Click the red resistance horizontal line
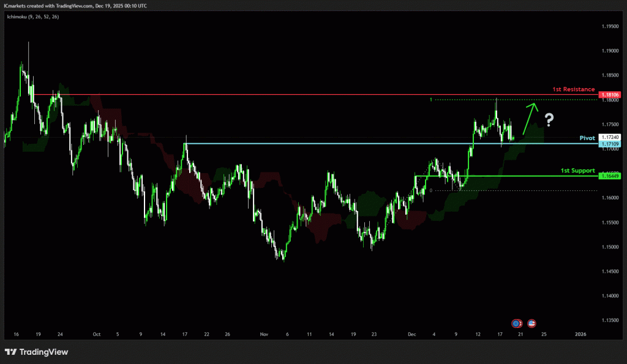 pyautogui.click(x=306, y=95)
